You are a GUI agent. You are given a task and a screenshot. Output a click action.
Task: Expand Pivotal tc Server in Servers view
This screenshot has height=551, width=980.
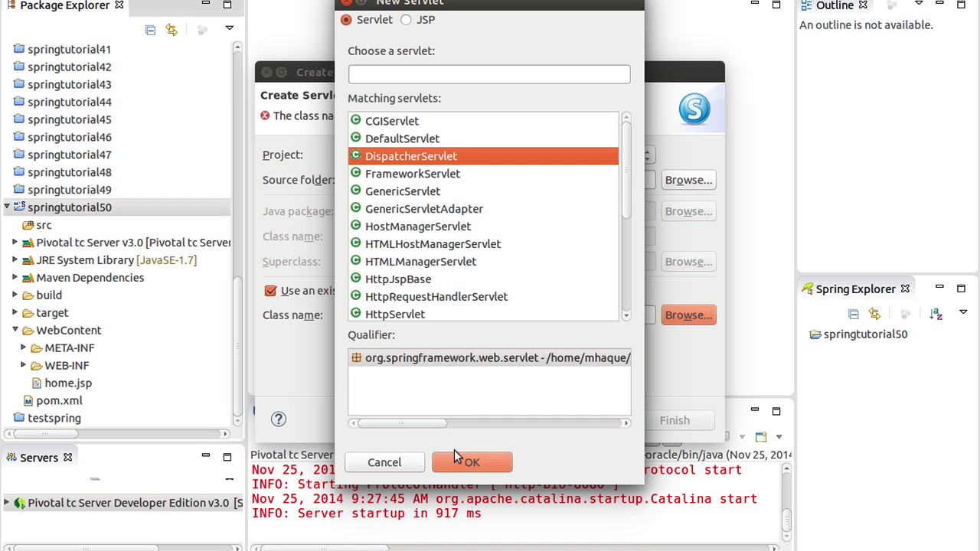(7, 503)
